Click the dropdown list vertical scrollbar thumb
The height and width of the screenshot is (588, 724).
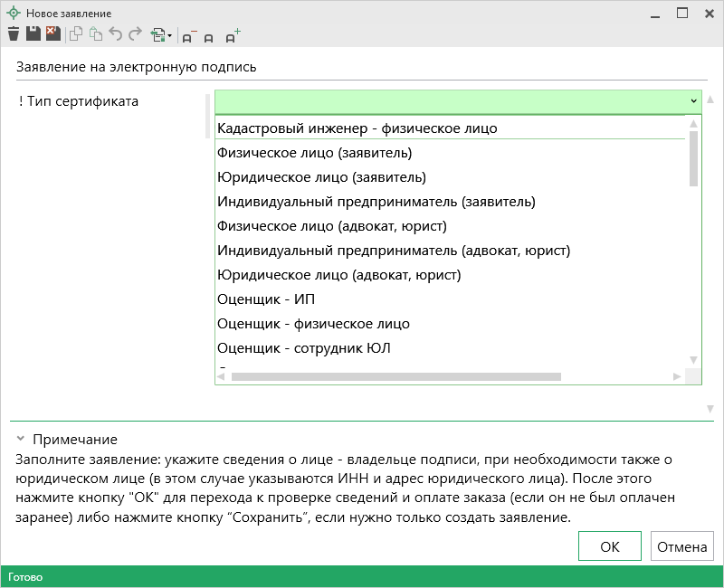tap(693, 158)
